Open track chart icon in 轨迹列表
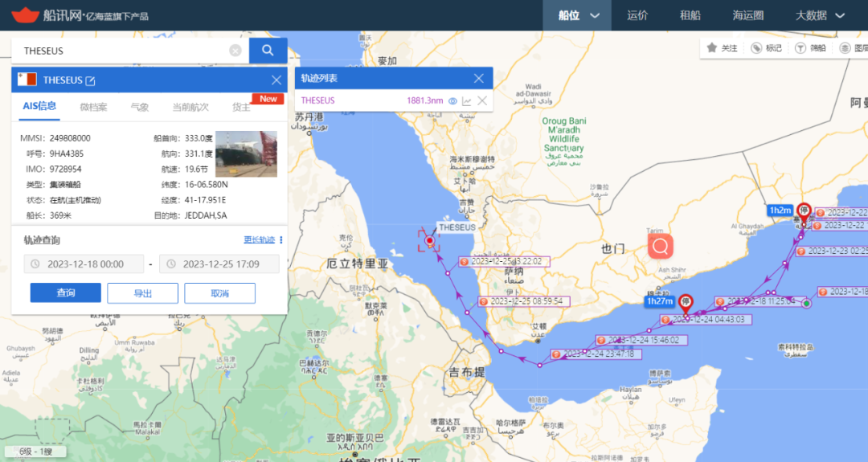The image size is (868, 462). [x=467, y=100]
